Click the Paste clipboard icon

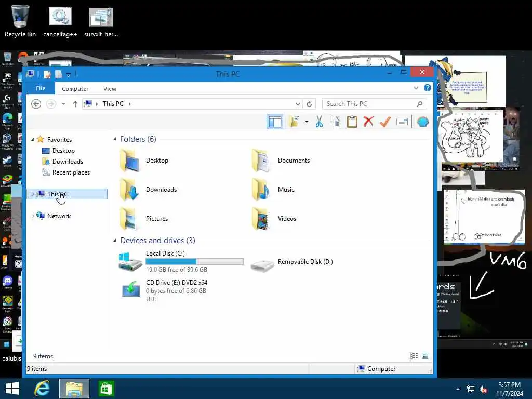point(352,122)
